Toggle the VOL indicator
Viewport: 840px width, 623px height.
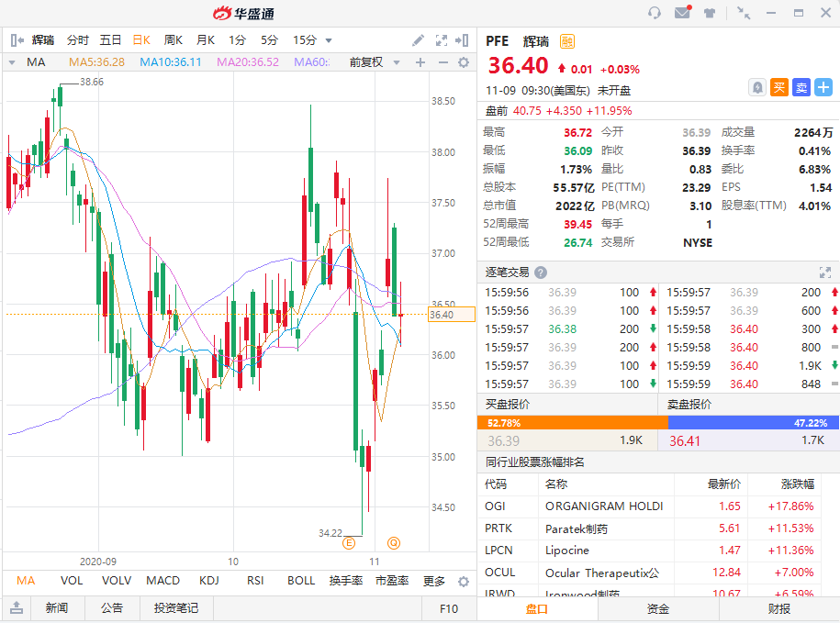pyautogui.click(x=72, y=581)
